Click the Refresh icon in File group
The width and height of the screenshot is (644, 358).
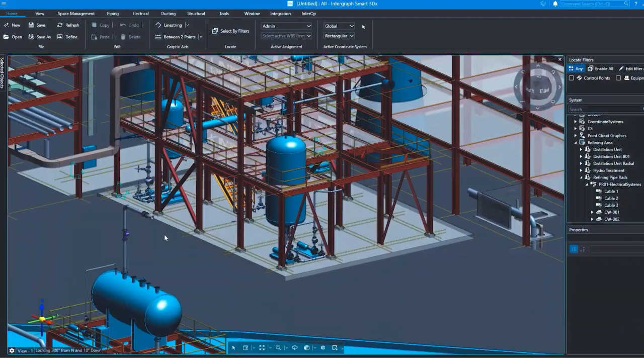pyautogui.click(x=60, y=25)
